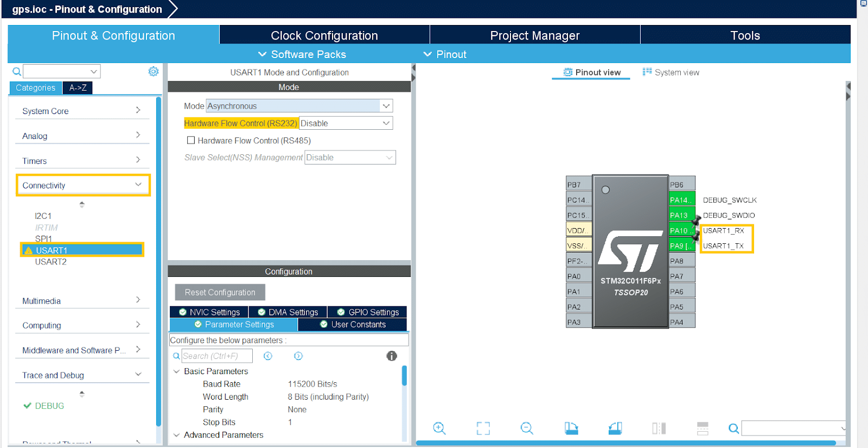Go to the next parameter search result
The width and height of the screenshot is (868, 448).
[x=298, y=356]
